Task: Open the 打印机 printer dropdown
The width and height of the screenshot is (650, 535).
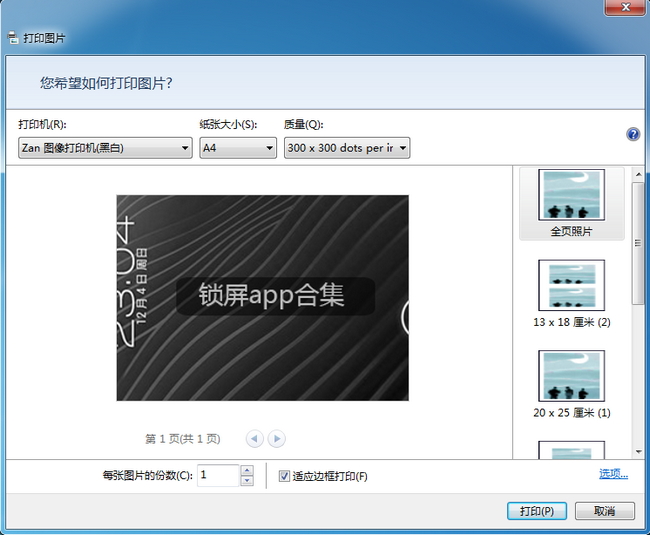Action: (105, 148)
